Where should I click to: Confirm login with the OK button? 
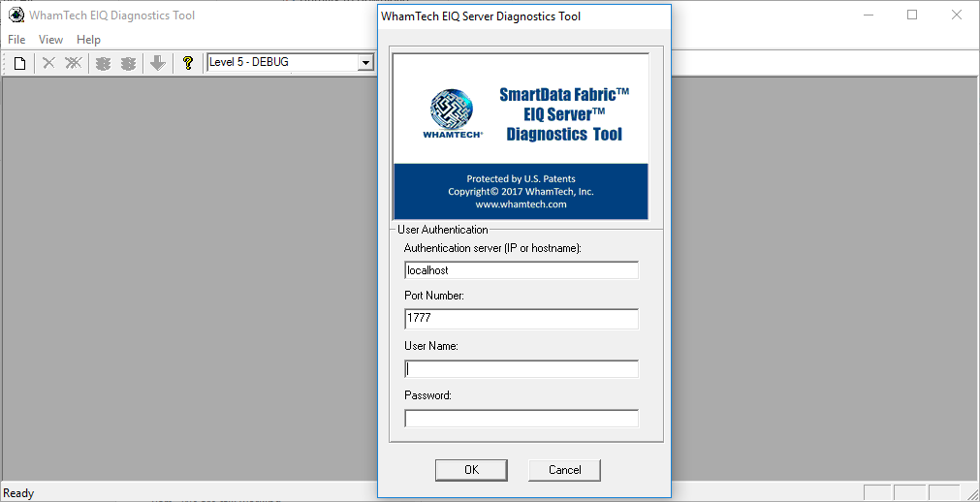(x=471, y=470)
